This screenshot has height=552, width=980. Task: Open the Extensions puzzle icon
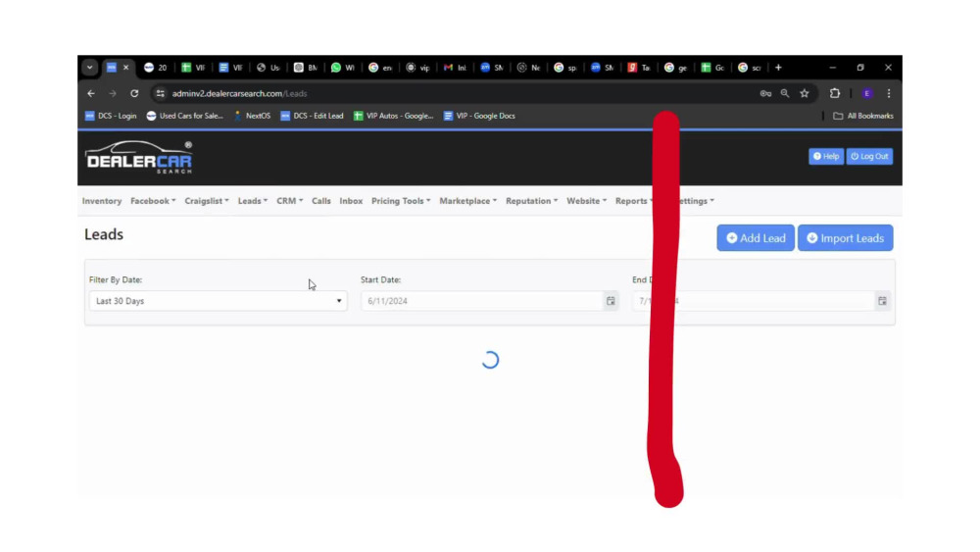coord(835,94)
